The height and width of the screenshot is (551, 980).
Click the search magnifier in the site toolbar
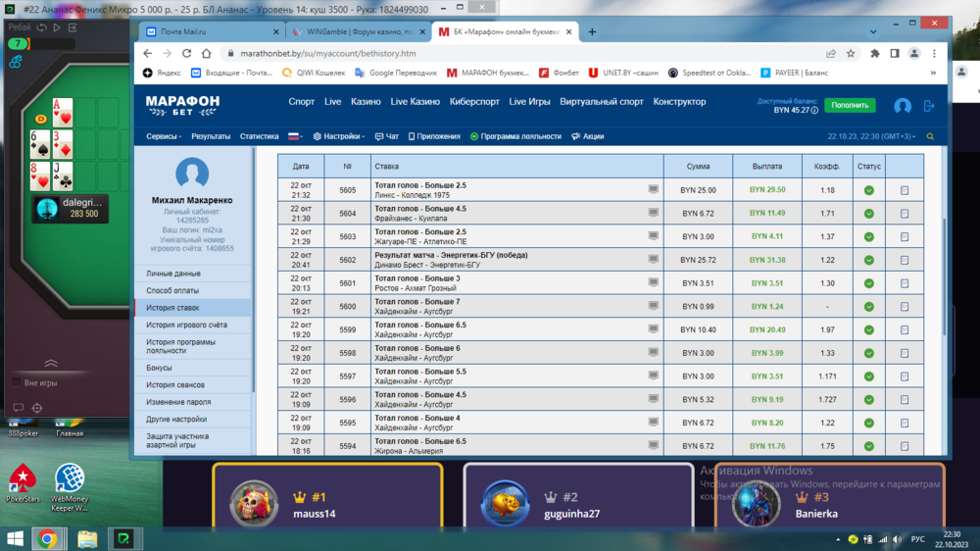click(x=930, y=137)
